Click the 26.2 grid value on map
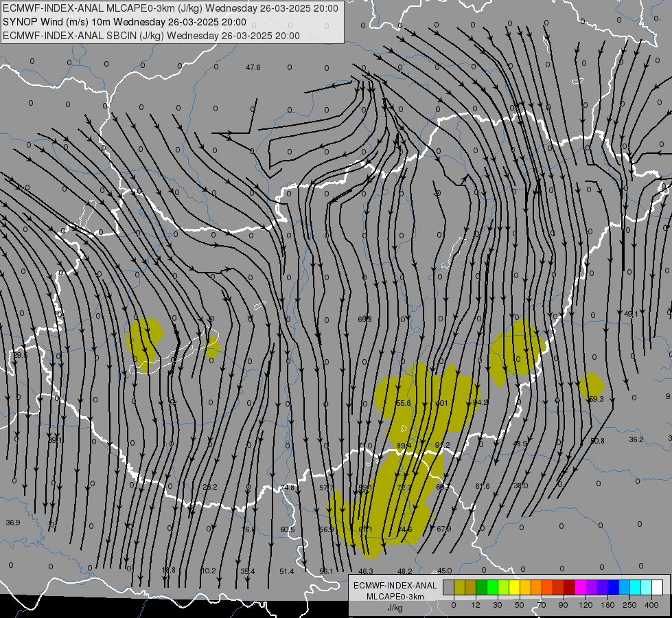This screenshot has width=672, height=618. click(210, 487)
